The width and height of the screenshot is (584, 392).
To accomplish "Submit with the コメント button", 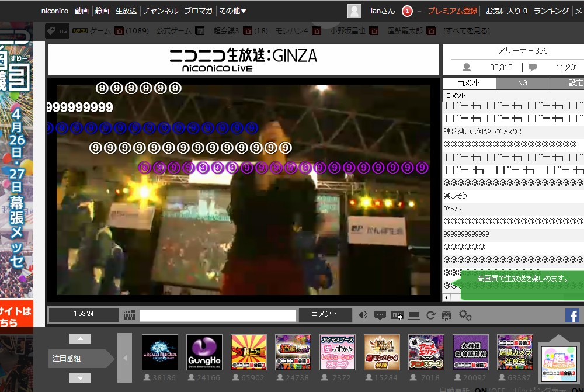I will (325, 315).
